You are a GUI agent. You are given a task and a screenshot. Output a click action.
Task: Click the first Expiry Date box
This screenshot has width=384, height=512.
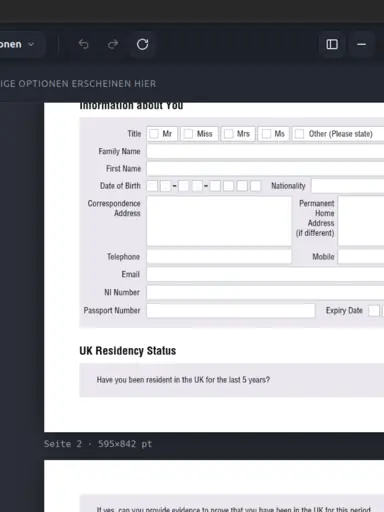click(374, 311)
